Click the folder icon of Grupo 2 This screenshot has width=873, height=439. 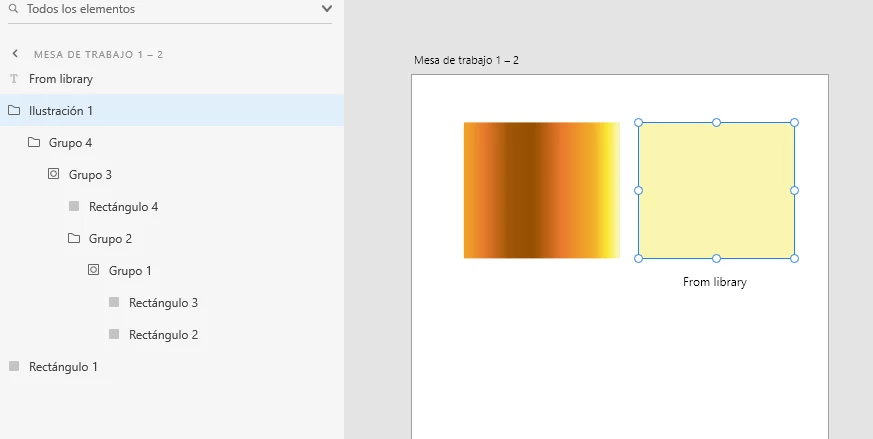pyautogui.click(x=74, y=238)
